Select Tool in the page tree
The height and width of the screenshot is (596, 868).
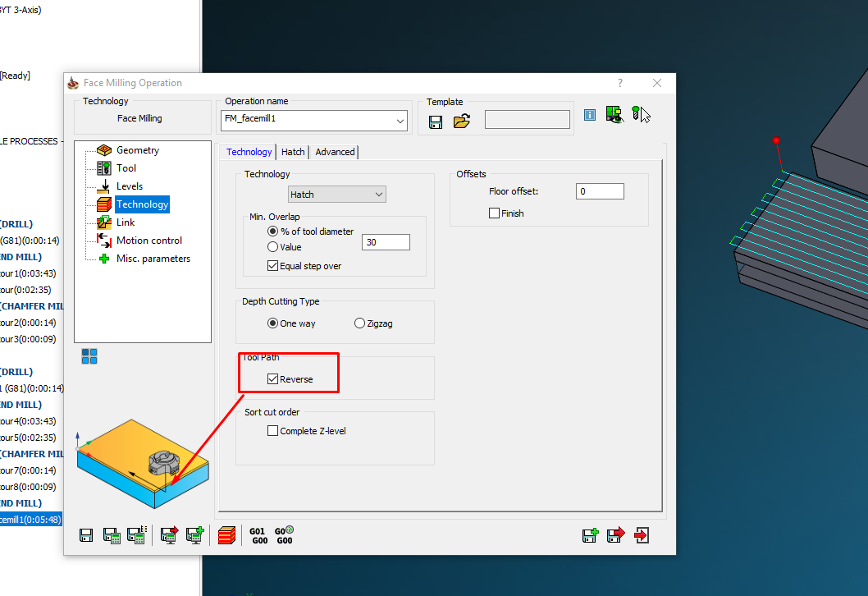click(x=126, y=167)
